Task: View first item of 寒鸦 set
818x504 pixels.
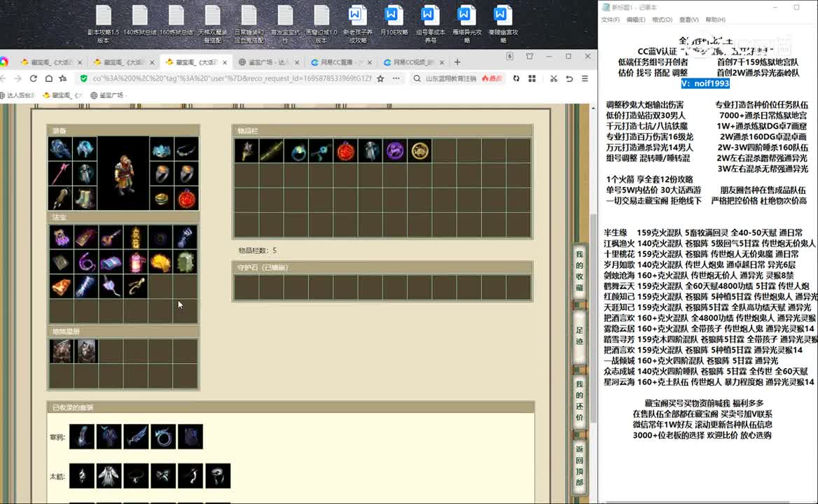Action: coord(82,436)
